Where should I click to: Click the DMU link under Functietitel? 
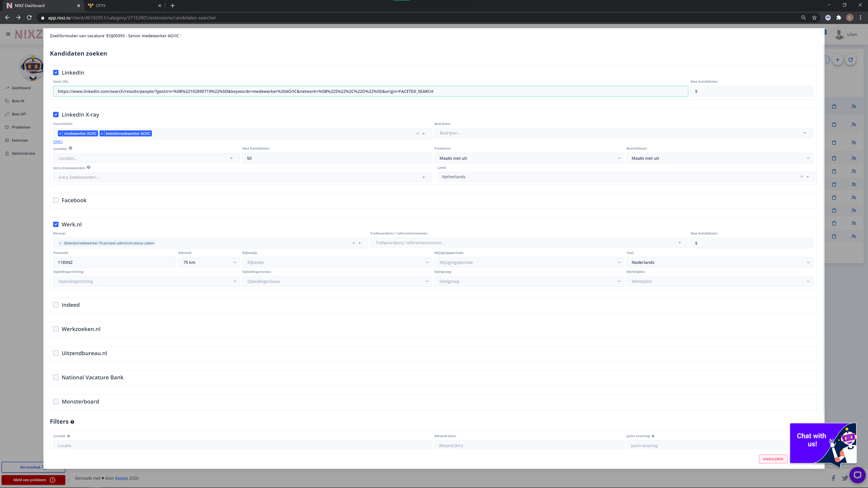tap(58, 142)
